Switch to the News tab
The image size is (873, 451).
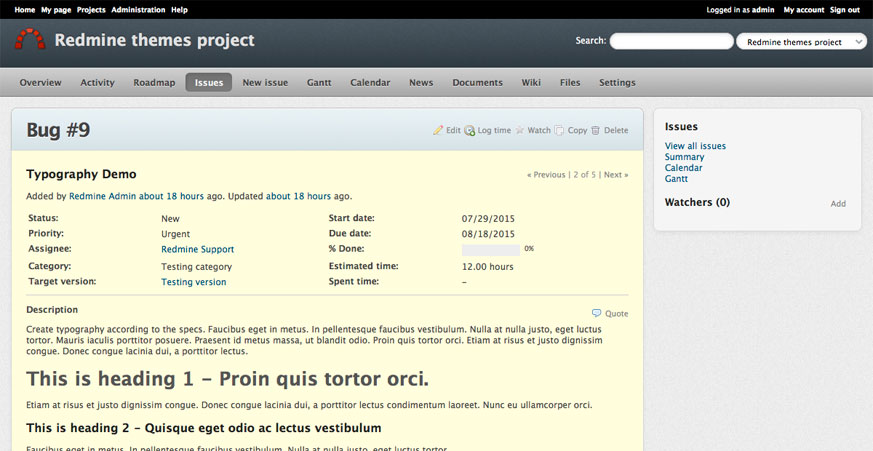tap(421, 82)
